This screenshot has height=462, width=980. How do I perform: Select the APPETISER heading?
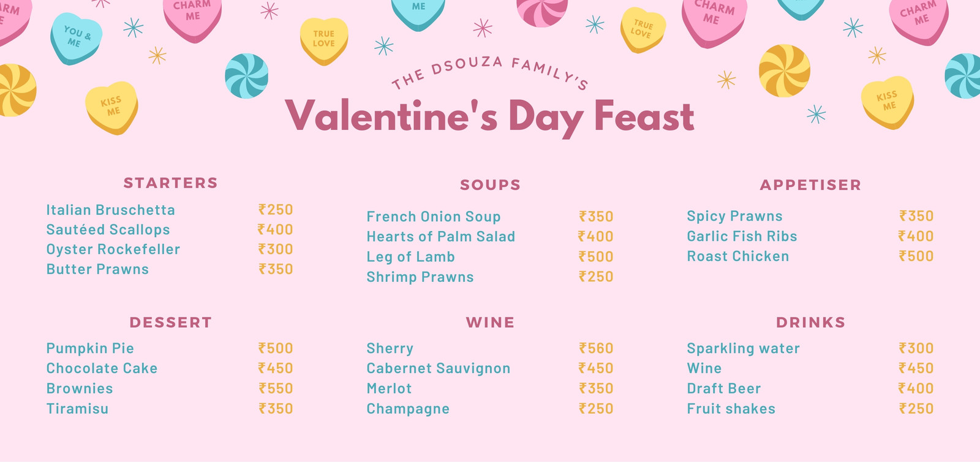810,184
